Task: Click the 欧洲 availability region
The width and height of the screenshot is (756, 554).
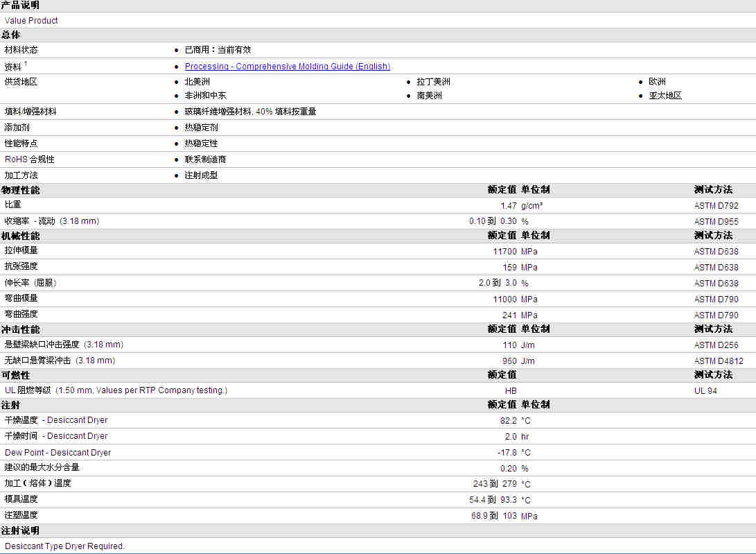Action: pyautogui.click(x=657, y=82)
